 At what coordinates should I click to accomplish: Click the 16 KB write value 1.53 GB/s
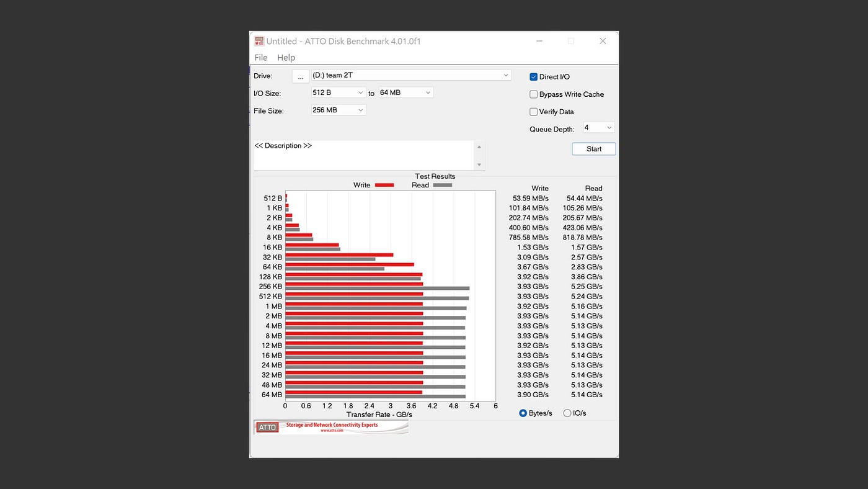[533, 248]
